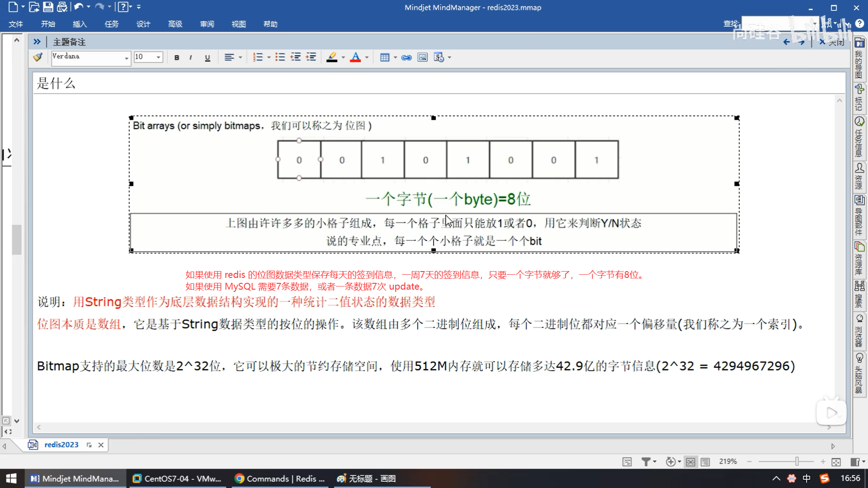868x488 pixels.
Task: Switch to the redis2023 document tab
Action: pyautogui.click(x=61, y=445)
